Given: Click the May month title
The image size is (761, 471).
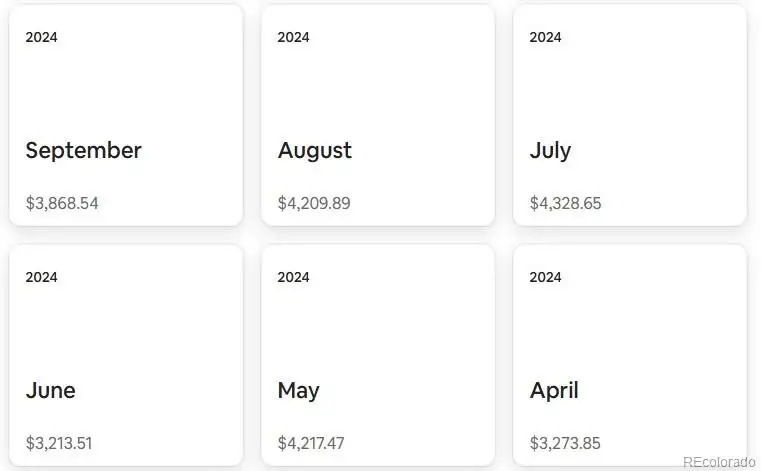Looking at the screenshot, I should pos(298,391).
